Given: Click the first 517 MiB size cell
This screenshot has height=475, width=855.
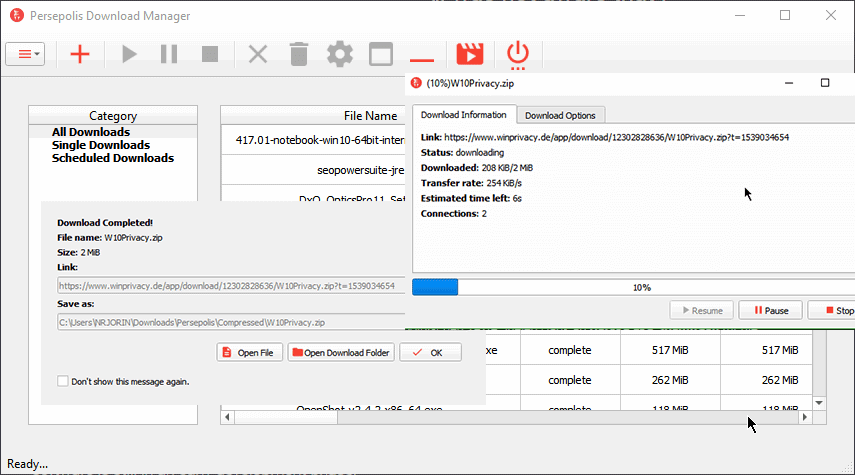Looking at the screenshot, I should coord(670,350).
